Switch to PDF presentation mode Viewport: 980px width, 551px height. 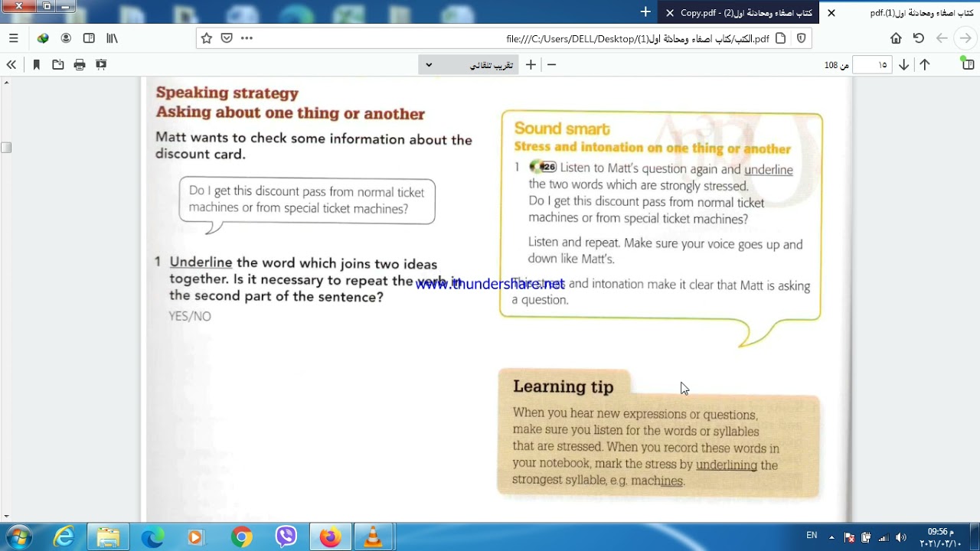(101, 65)
